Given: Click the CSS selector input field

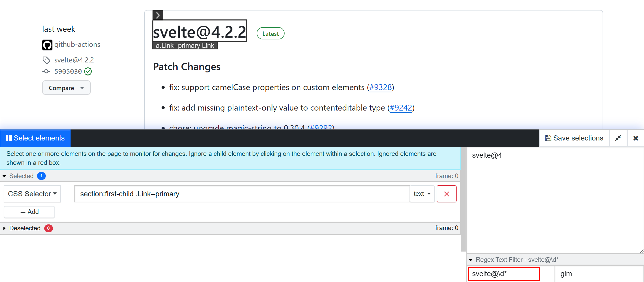Looking at the screenshot, I should coord(242,194).
